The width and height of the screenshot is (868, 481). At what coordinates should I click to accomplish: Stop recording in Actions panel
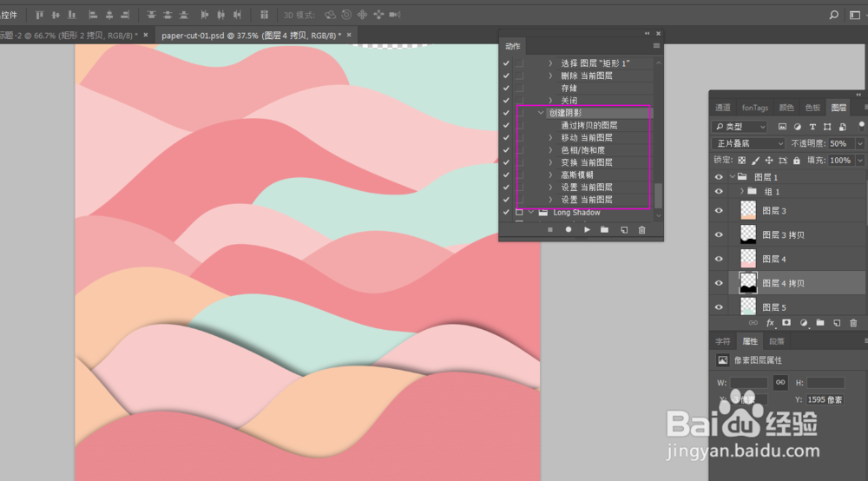(x=549, y=230)
